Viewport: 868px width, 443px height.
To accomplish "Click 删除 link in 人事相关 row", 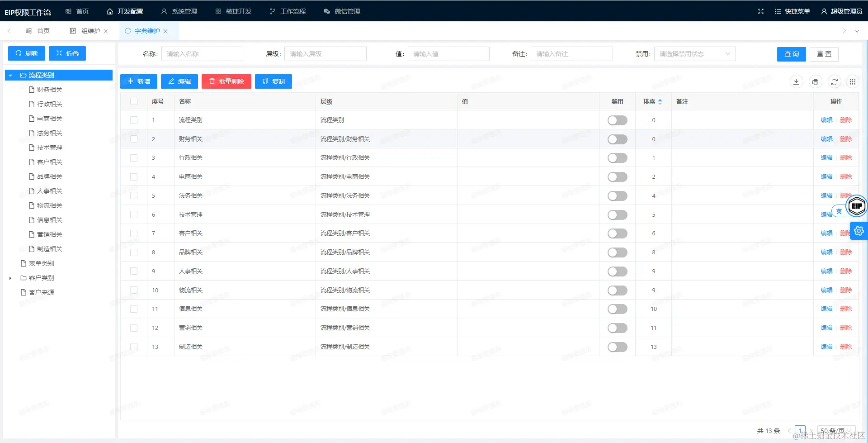I will tap(846, 271).
